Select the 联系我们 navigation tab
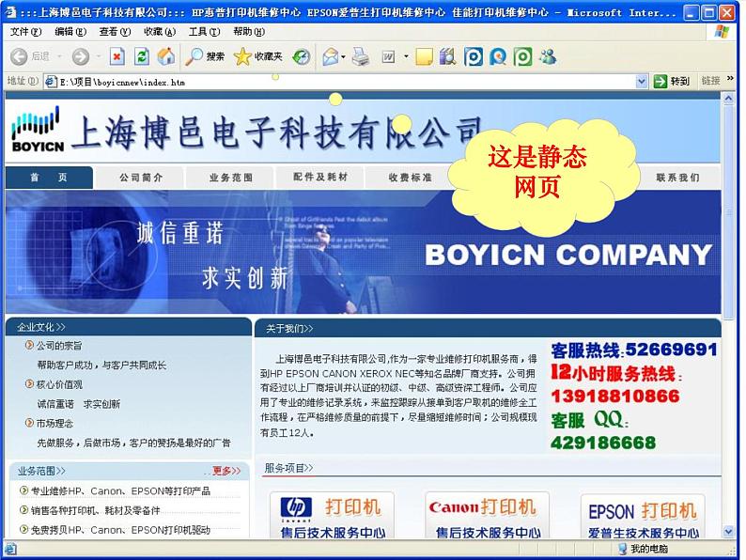 [x=676, y=178]
